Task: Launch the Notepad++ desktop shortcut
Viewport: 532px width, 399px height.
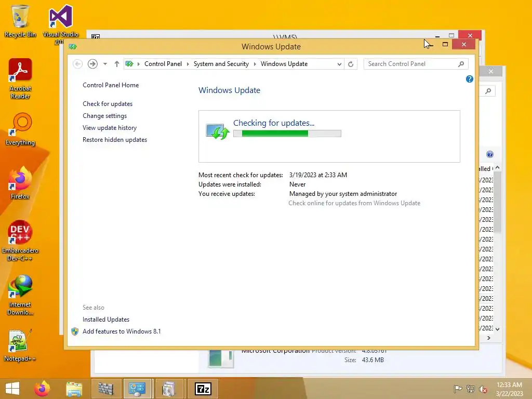Action: [20, 345]
